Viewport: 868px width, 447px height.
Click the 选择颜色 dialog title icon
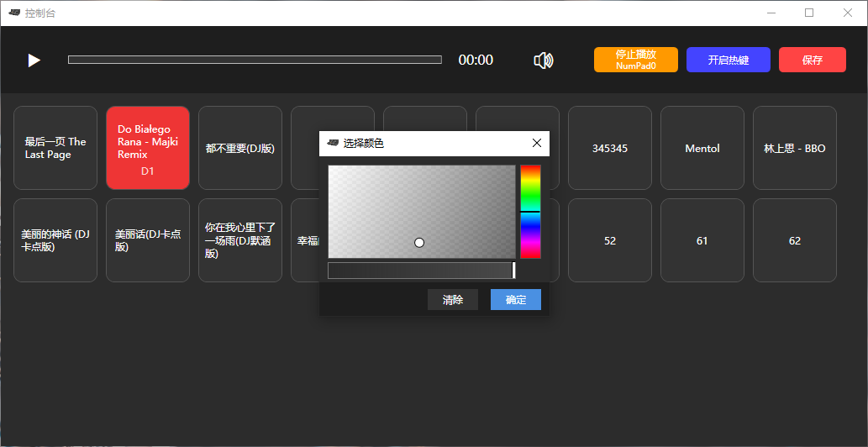[x=332, y=144]
